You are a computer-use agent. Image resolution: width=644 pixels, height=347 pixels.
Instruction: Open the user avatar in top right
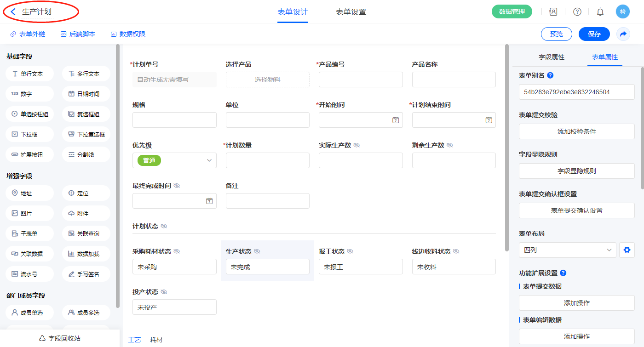623,12
